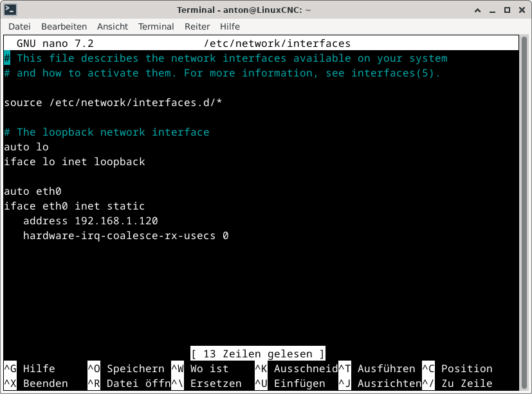Click the ^K Ausschneid shortcut
Viewport: 532px width, 394px height.
point(297,368)
